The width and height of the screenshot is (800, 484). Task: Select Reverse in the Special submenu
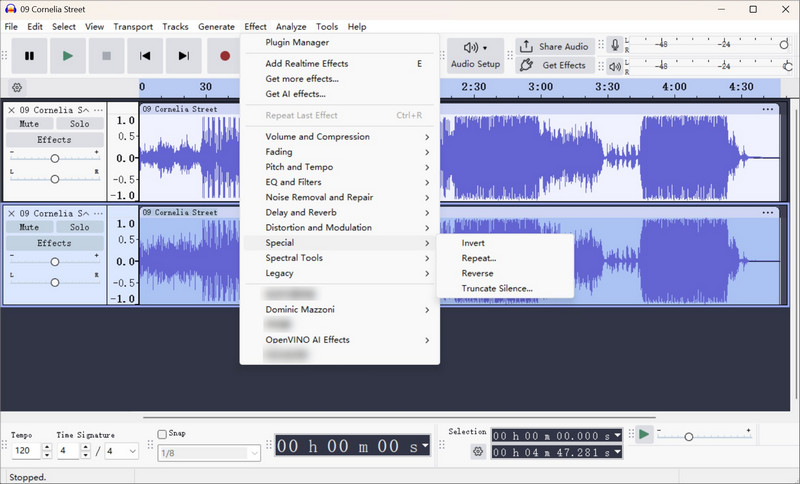[477, 273]
